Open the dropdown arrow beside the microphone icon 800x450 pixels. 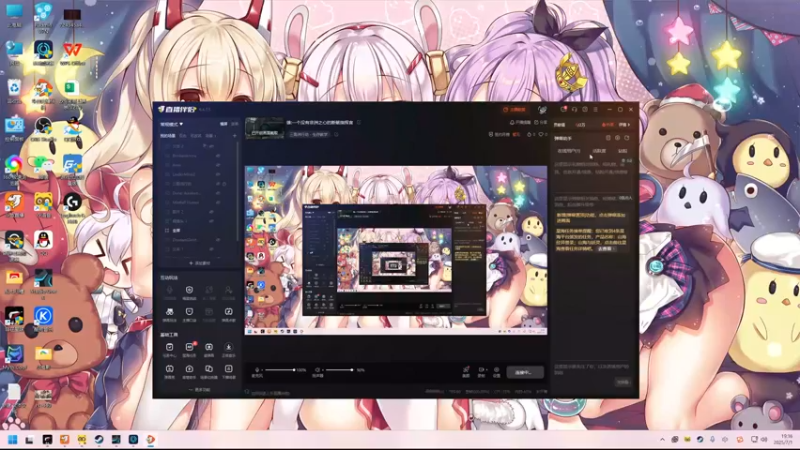[x=261, y=370]
